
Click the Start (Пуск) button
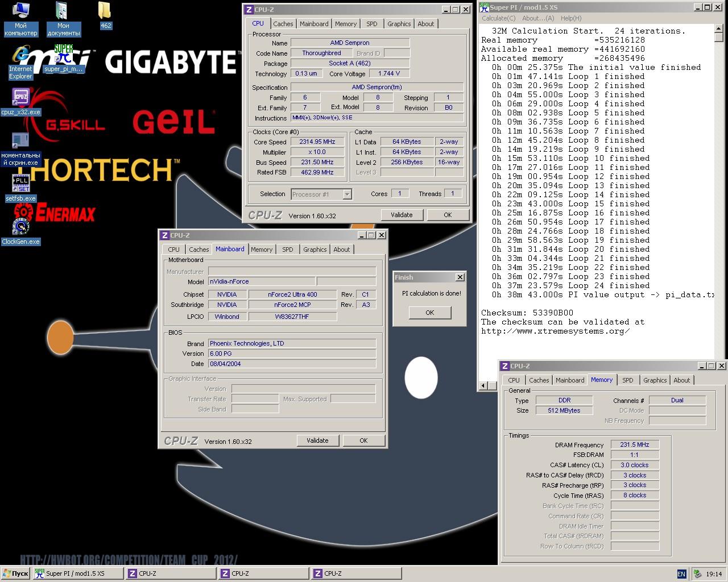(x=15, y=573)
